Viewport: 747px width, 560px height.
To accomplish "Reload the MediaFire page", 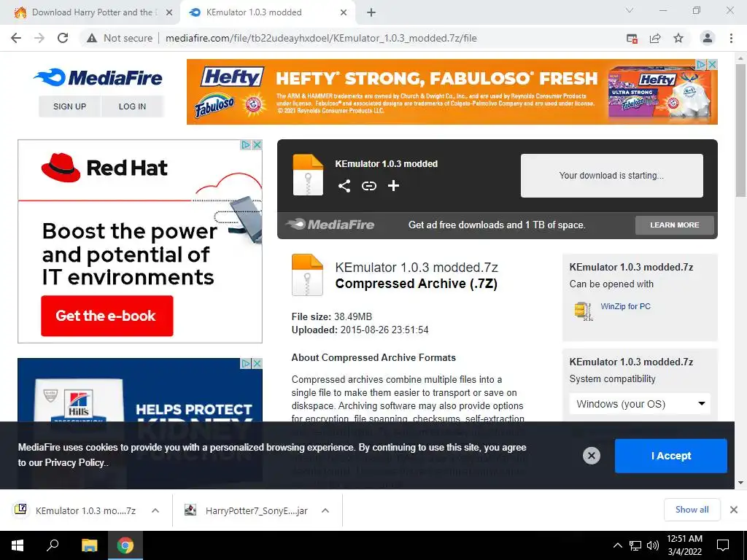I will tap(63, 38).
